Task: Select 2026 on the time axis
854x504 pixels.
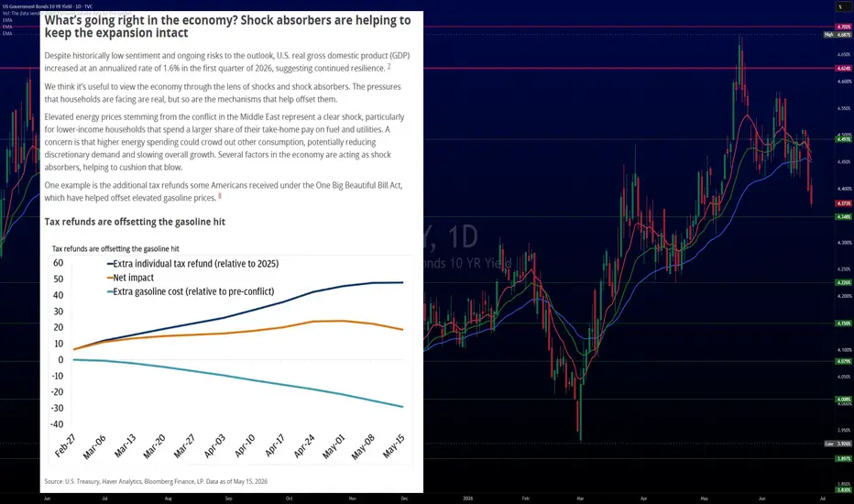Action: pyautogui.click(x=468, y=498)
